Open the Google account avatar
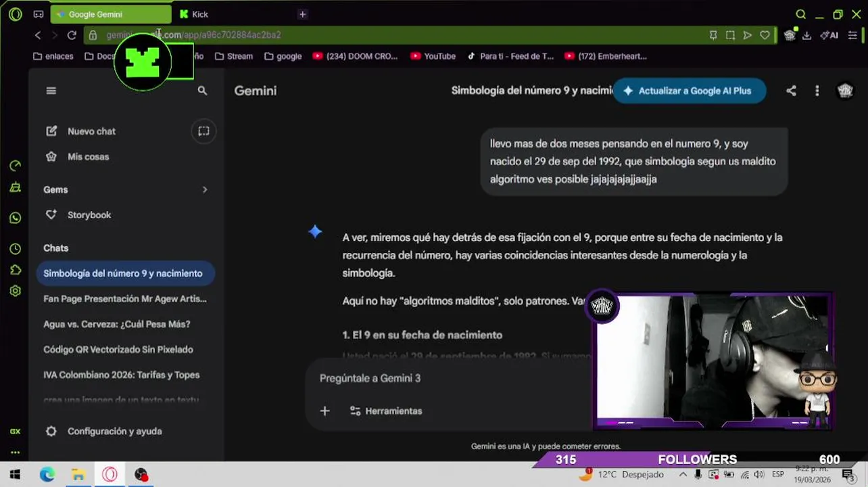The height and width of the screenshot is (487, 868). [x=845, y=91]
